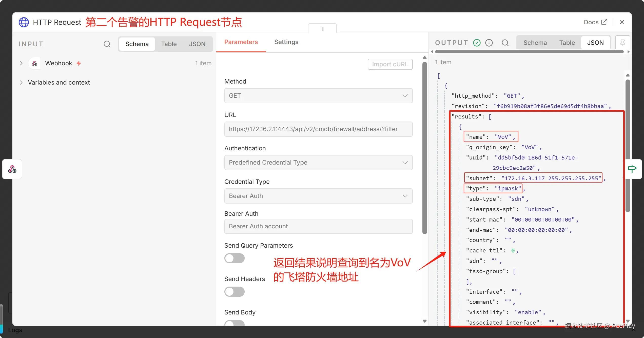Click the HTTP Request globe icon
This screenshot has height=338, width=644.
[24, 22]
